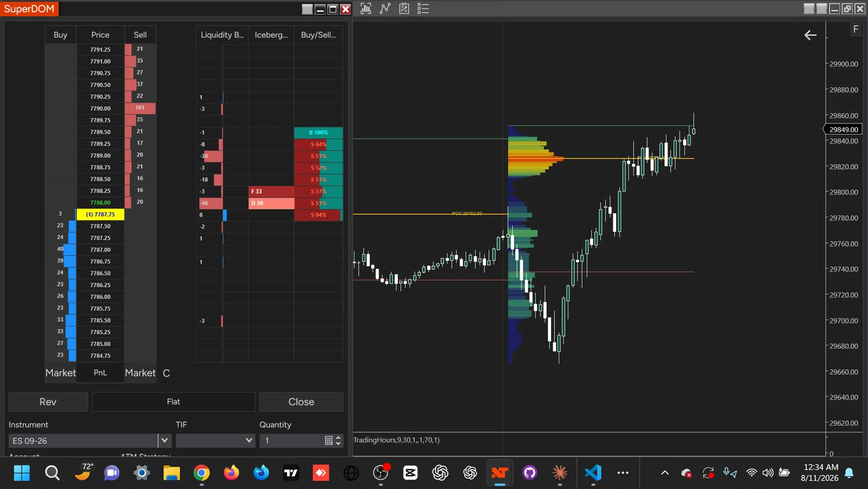Open the chart Strategies icon
The height and width of the screenshot is (489, 868).
(x=404, y=9)
